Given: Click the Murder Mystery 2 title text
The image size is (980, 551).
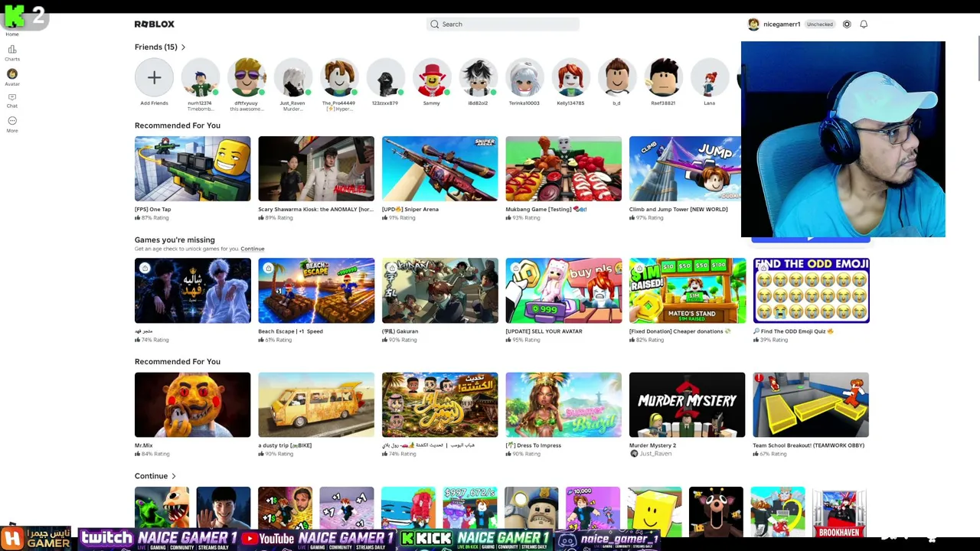Looking at the screenshot, I should click(652, 445).
